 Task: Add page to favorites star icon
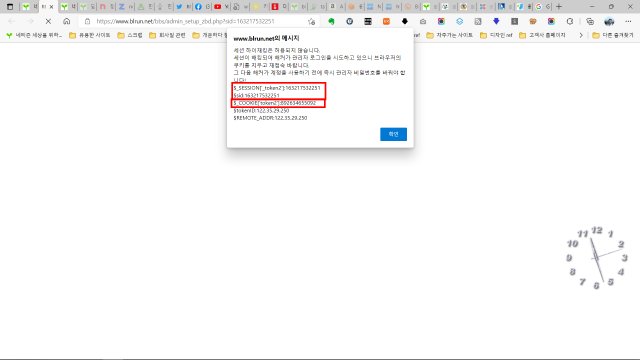tap(312, 21)
